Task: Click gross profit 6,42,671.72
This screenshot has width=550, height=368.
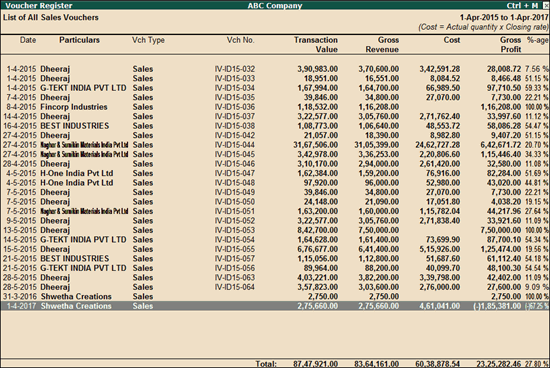Action: 501,145
